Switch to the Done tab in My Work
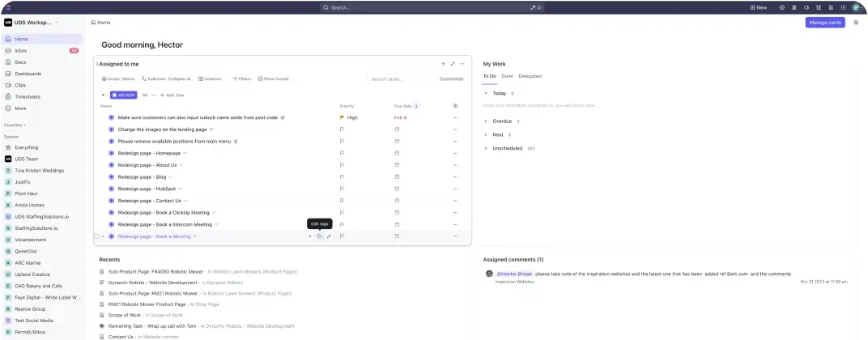 [x=507, y=76]
